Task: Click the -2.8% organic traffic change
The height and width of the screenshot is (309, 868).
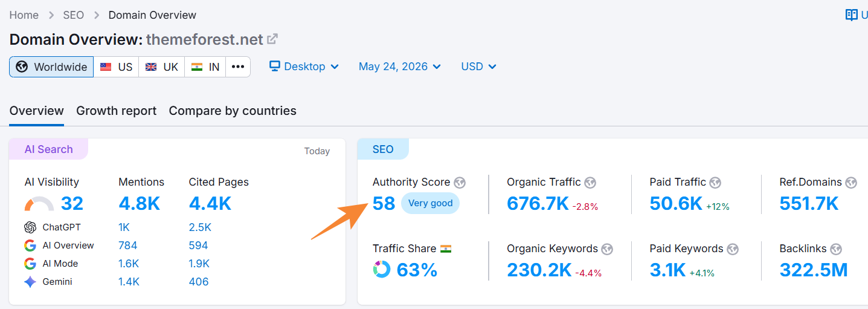Action: click(x=585, y=207)
